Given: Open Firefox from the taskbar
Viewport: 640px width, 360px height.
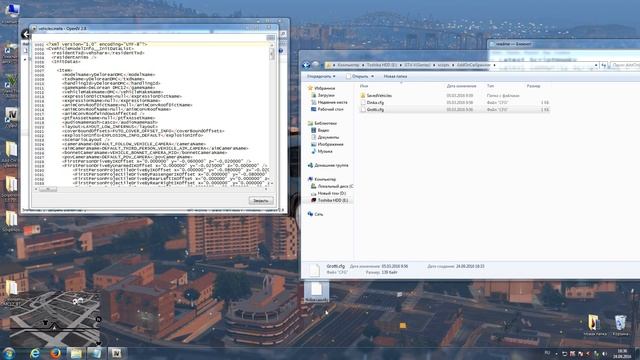Looking at the screenshot, I should pos(55,353).
